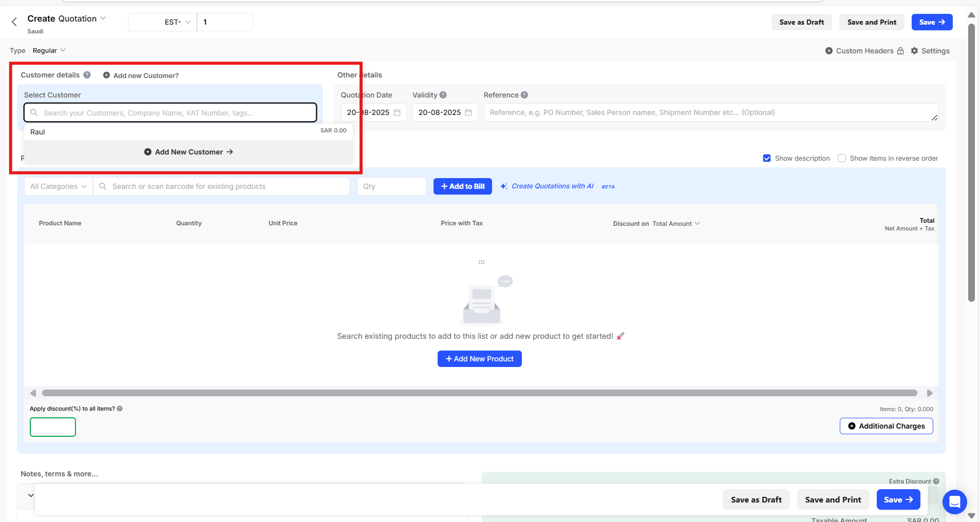Screen dimensions: 980x522
Task: Click the Validity date field
Action: [445, 112]
